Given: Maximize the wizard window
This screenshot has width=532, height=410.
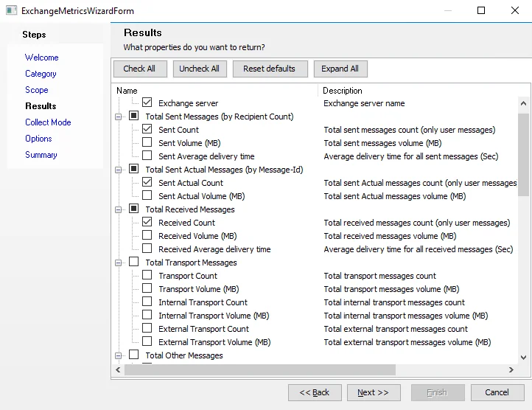Looking at the screenshot, I should 480,10.
